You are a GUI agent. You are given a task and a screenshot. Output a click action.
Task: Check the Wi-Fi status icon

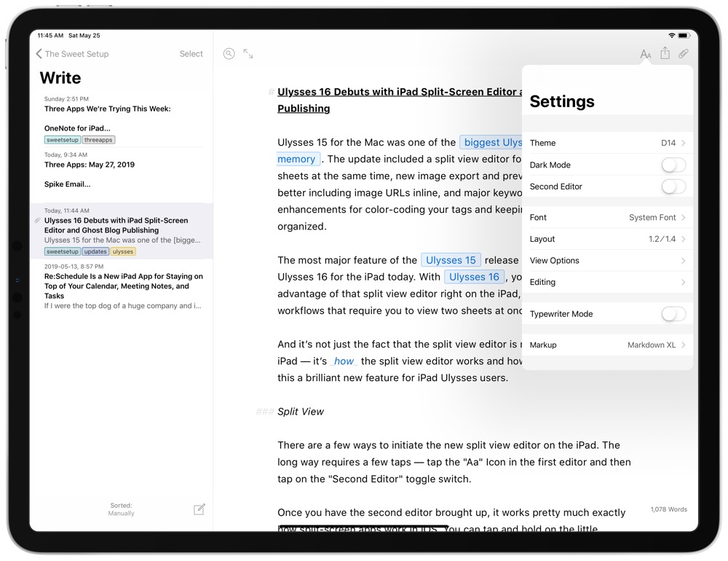tap(671, 35)
